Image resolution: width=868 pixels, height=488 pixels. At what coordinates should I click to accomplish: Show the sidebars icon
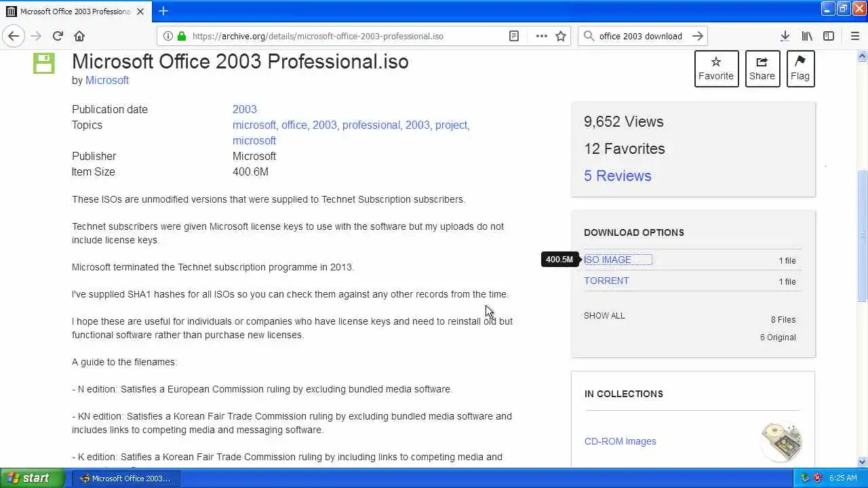pos(829,36)
